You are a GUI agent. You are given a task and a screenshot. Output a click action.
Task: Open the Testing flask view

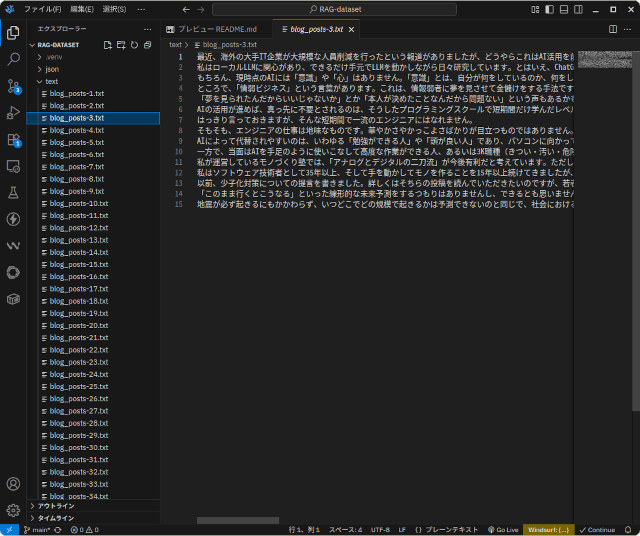[13, 193]
